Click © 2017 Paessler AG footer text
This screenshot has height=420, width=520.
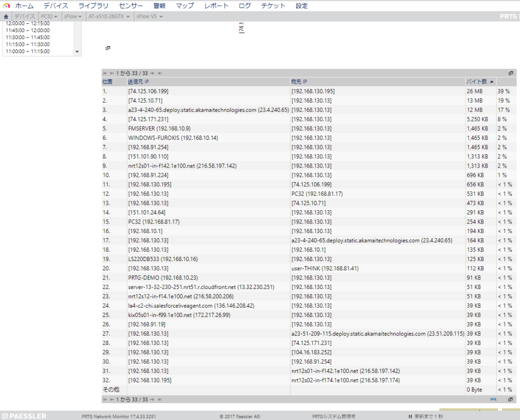point(240,416)
